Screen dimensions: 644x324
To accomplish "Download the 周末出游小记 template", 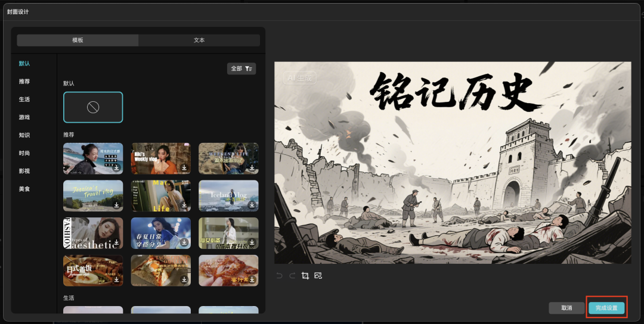I will 252,168.
